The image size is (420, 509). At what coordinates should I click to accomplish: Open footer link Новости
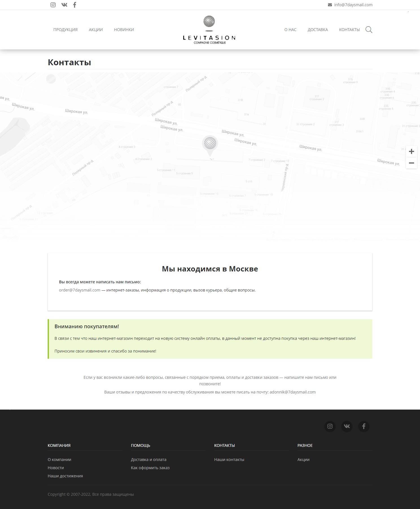click(56, 468)
